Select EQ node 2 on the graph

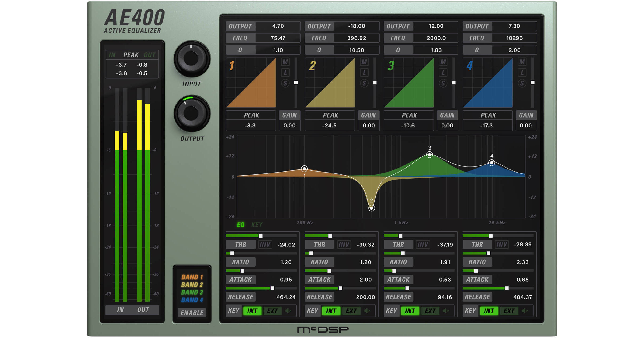pyautogui.click(x=372, y=208)
